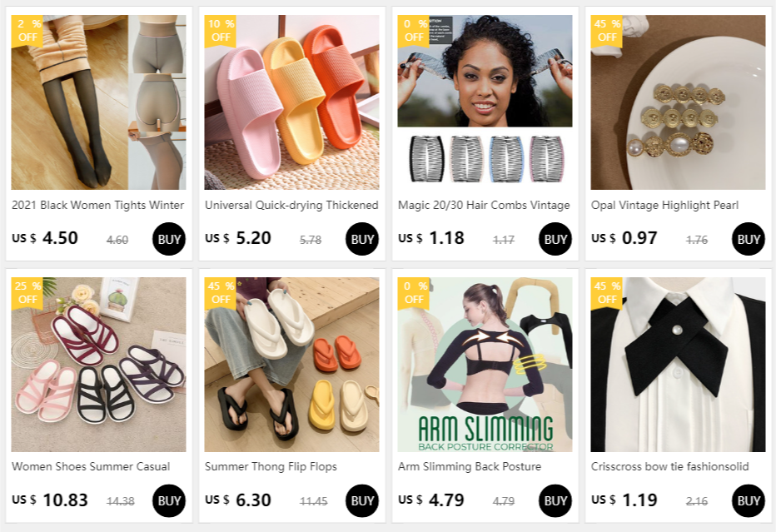Click BUY for Magic 20/30 Hair Combs
This screenshot has width=776, height=532.
point(555,239)
